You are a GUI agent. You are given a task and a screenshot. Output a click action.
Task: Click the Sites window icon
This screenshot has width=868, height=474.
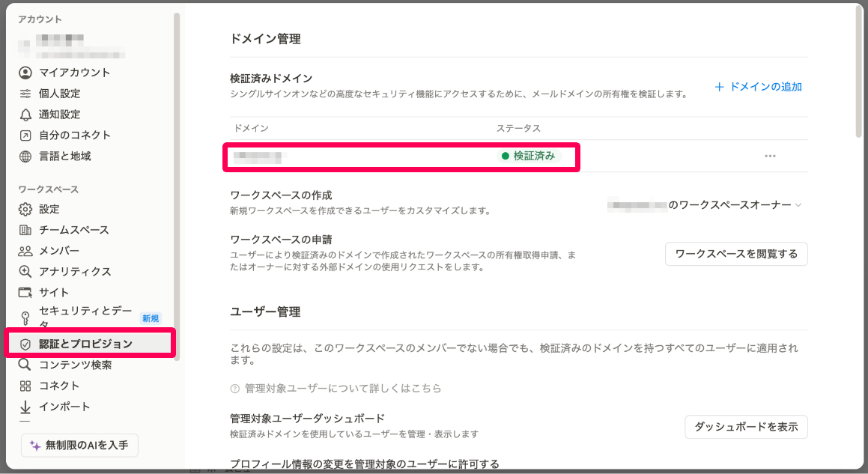point(25,292)
